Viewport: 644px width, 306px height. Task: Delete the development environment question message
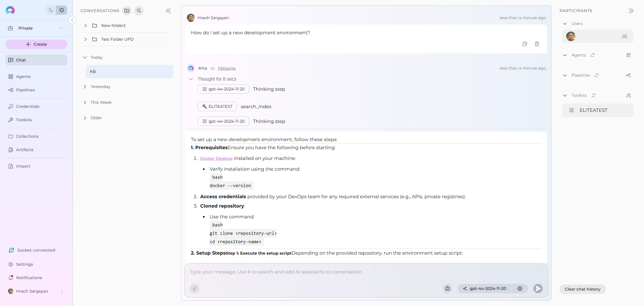click(x=537, y=44)
